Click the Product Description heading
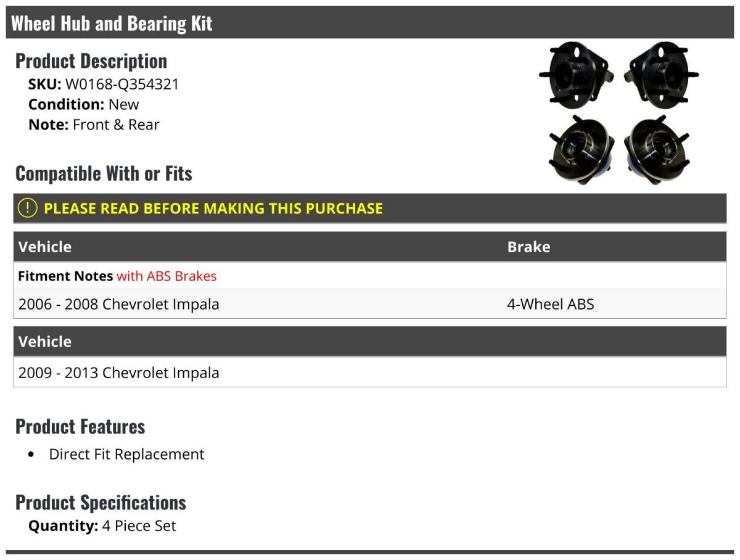 (x=91, y=61)
